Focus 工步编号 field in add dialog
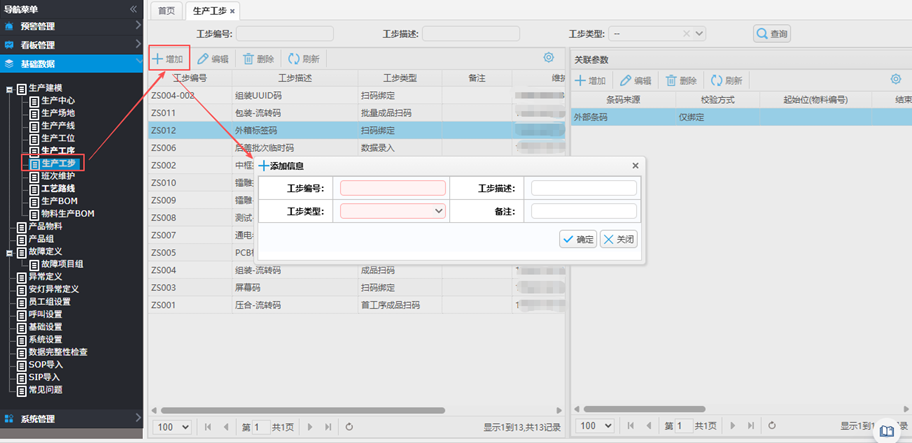912x443 pixels. 393,188
